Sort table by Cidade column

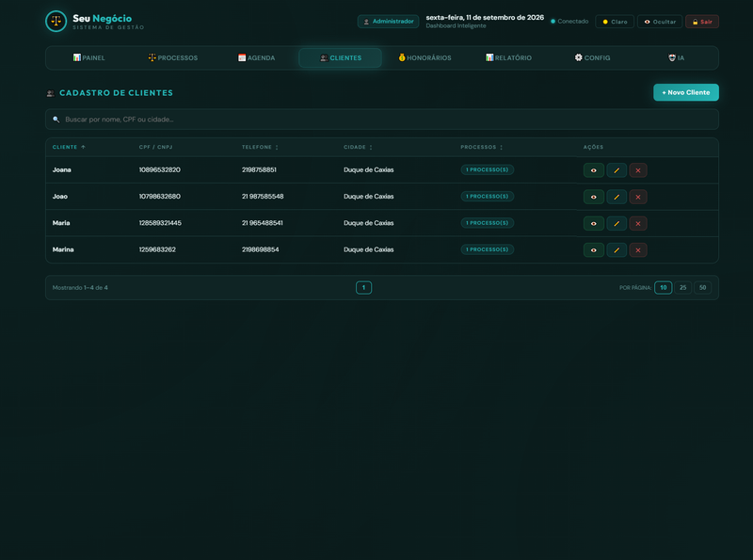[x=358, y=147]
